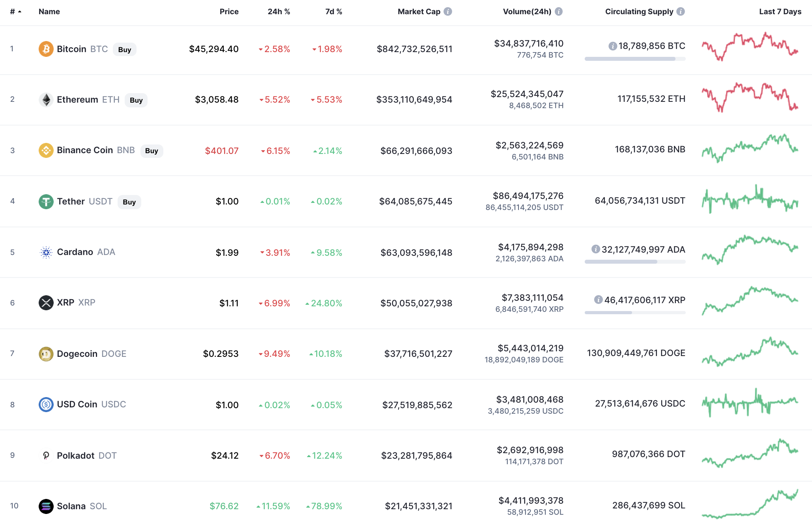Click the Dogecoin logo icon
This screenshot has height=525, width=812.
tap(46, 354)
